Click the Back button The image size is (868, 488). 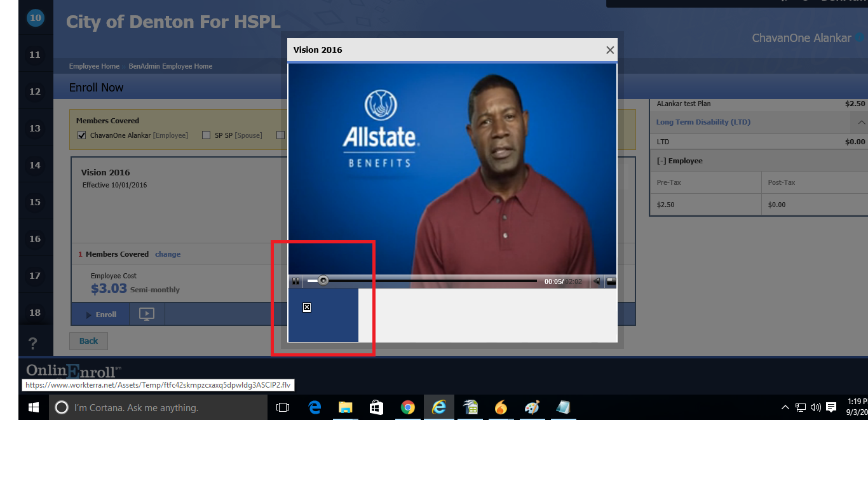coord(88,341)
